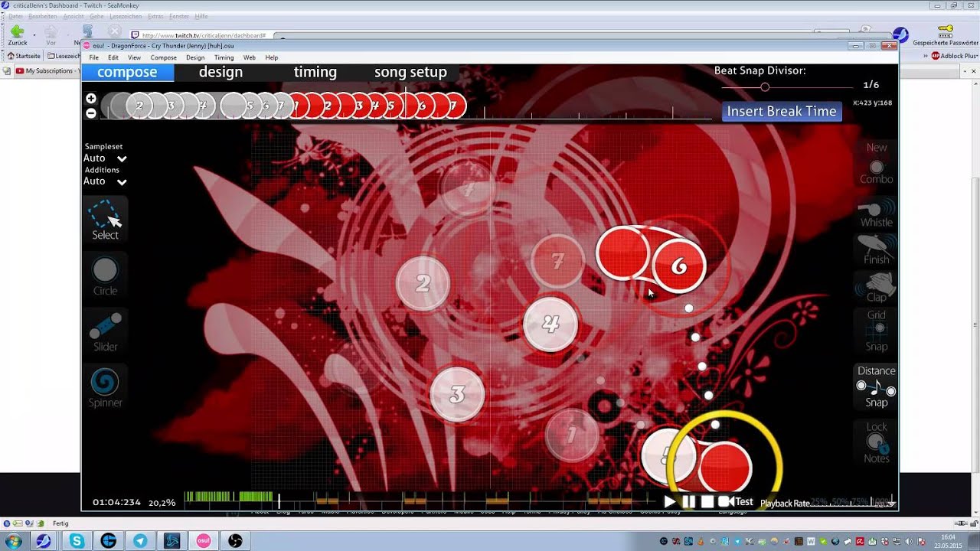Click the twitch.tv URL address field
This screenshot has height=551, width=980.
[x=203, y=35]
